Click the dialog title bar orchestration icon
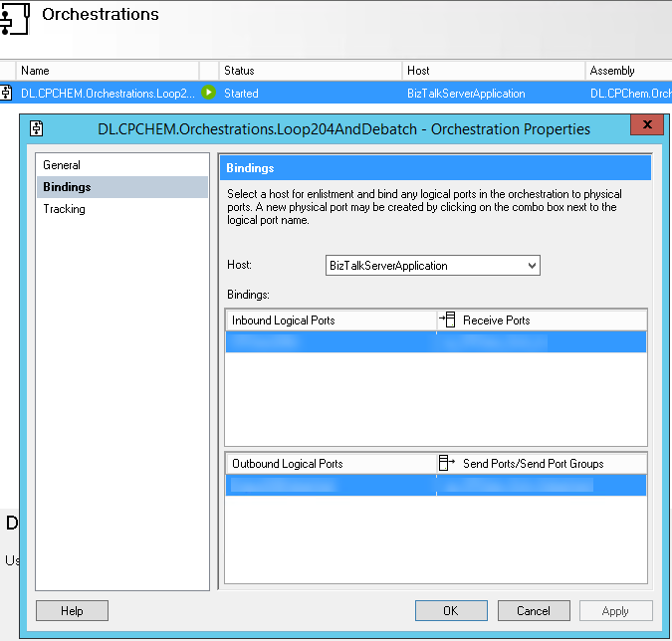This screenshot has height=641, width=672. point(37,128)
